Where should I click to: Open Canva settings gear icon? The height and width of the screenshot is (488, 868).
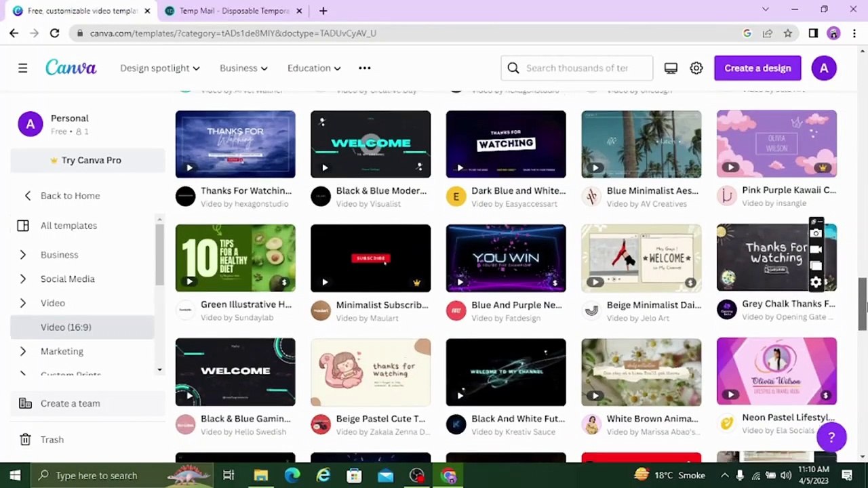tap(696, 68)
